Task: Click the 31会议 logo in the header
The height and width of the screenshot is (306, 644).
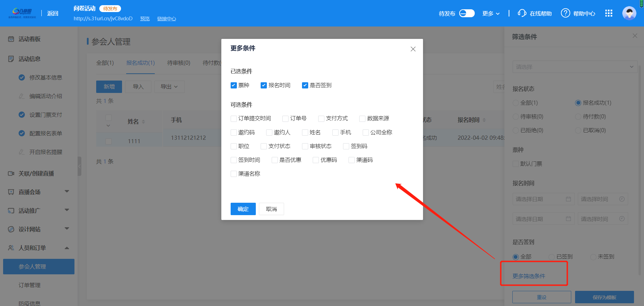Action: click(x=22, y=13)
